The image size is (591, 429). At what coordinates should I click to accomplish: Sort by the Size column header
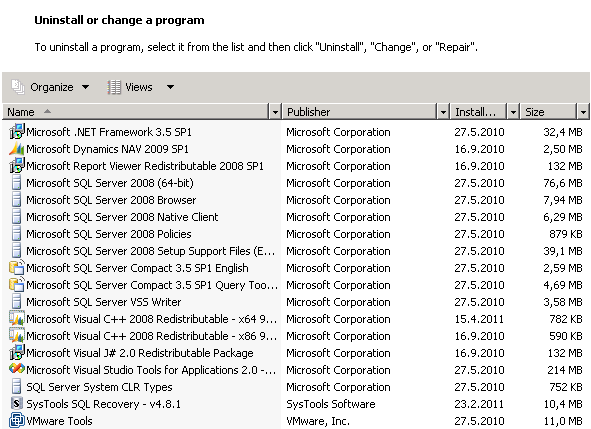[549, 112]
